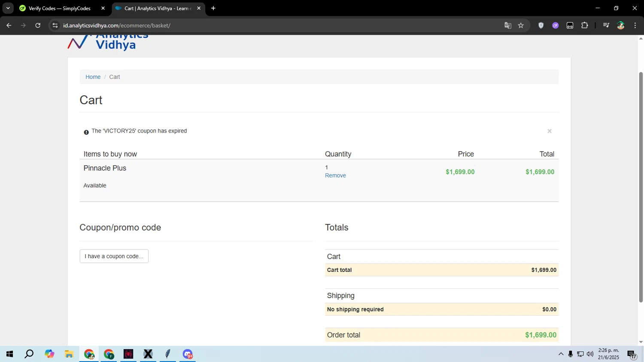Click the page vertical scrollbar thumb
This screenshot has height=362, width=644.
pyautogui.click(x=641, y=187)
